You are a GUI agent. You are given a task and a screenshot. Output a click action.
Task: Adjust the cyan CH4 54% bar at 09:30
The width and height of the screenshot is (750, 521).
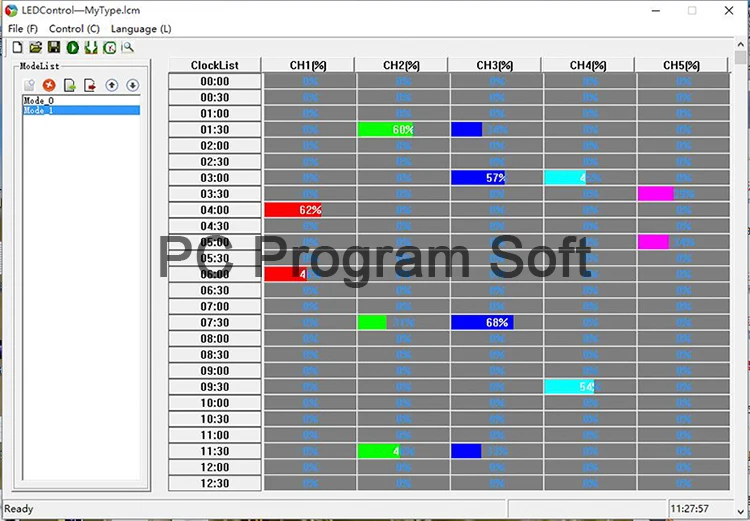(569, 387)
